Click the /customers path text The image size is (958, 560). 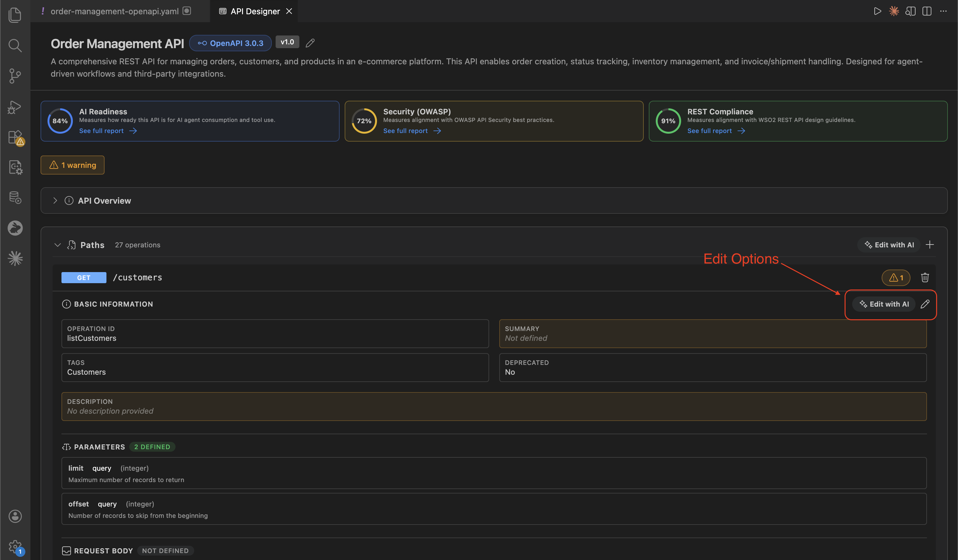coord(137,277)
